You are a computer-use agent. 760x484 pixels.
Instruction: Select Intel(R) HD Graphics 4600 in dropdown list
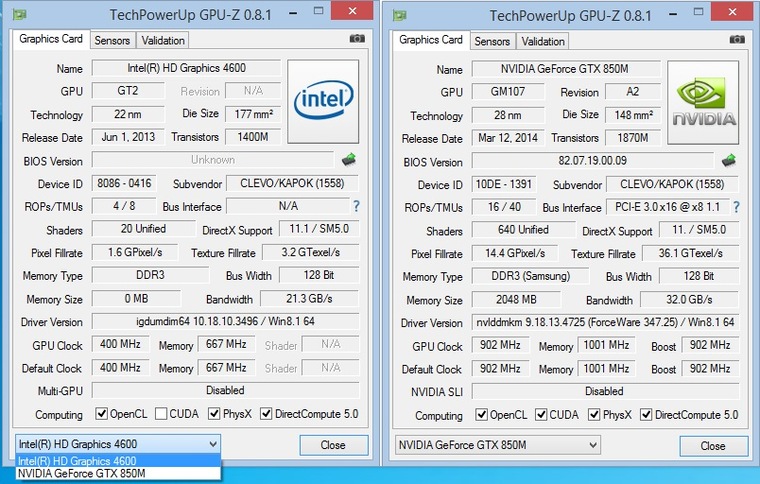click(118, 461)
